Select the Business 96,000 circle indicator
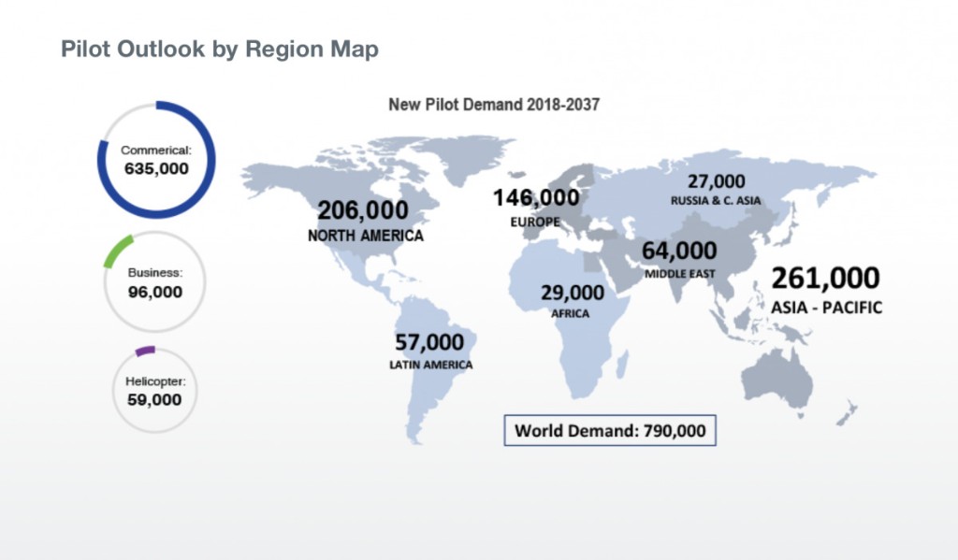Image resolution: width=958 pixels, height=560 pixels. tap(154, 282)
